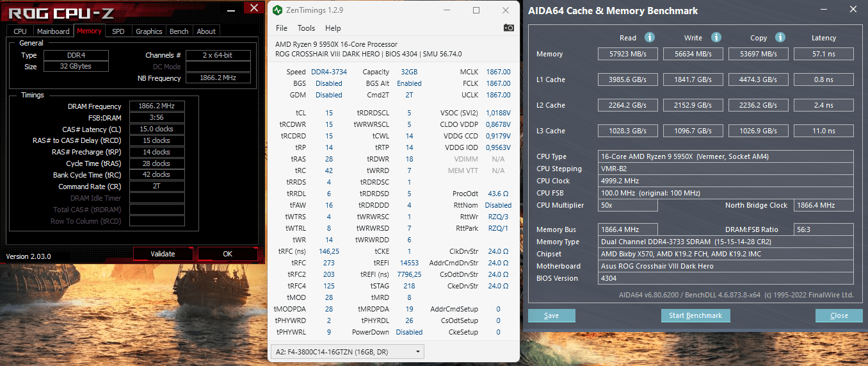Image resolution: width=868 pixels, height=366 pixels.
Task: Close the ROG CPU-Z window
Action: point(254,8)
